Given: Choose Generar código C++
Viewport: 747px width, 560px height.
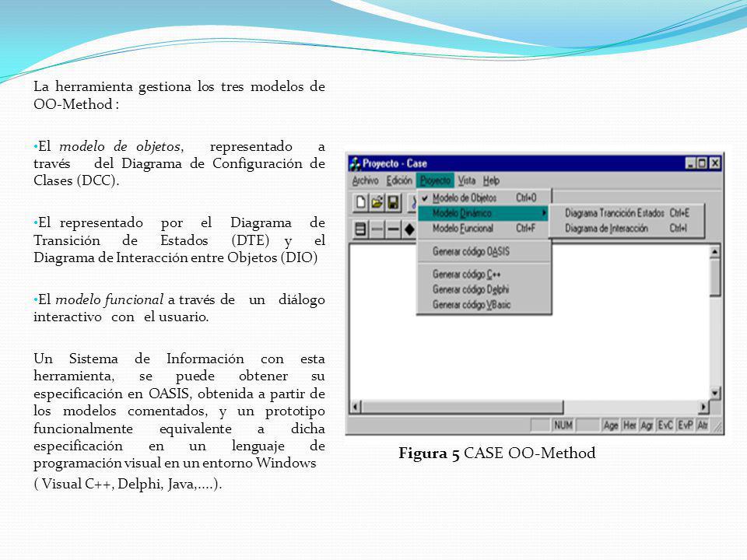Looking at the screenshot, I should tap(484, 275).
